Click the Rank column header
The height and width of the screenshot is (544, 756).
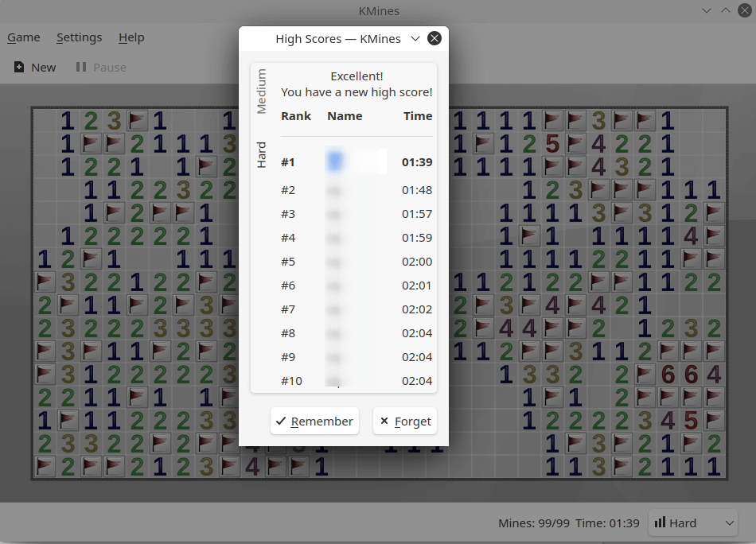[x=296, y=116]
